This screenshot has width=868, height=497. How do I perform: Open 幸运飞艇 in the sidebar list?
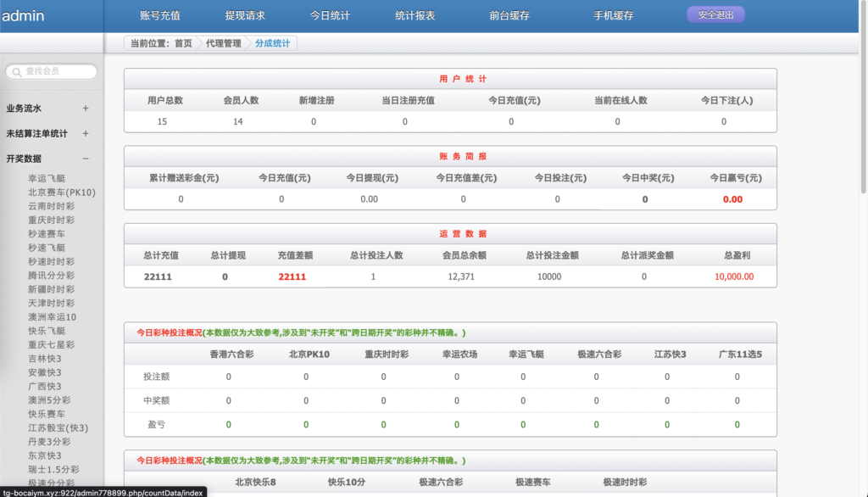[47, 179]
